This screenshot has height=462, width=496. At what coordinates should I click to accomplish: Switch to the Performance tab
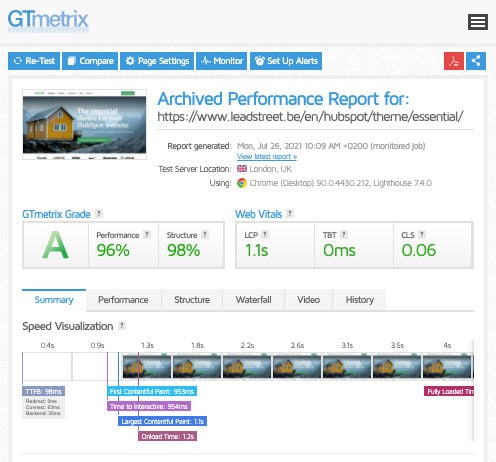(x=123, y=300)
